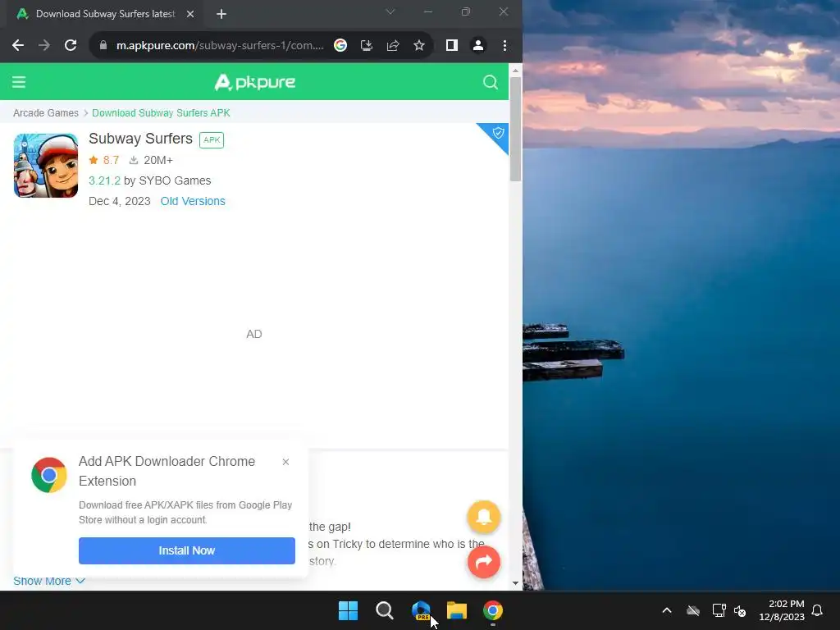Click the network tray icon
The height and width of the screenshot is (630, 840).
719,610
